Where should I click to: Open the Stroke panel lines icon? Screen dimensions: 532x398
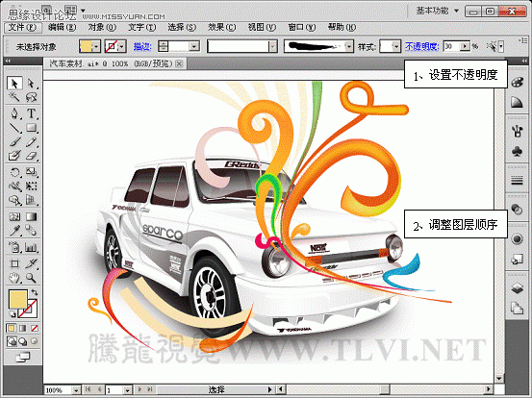click(517, 181)
